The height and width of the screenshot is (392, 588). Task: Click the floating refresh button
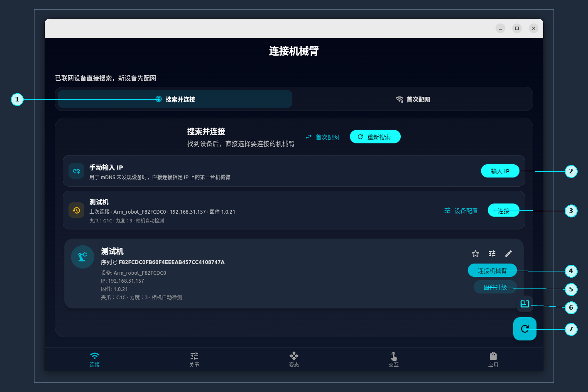tap(525, 329)
